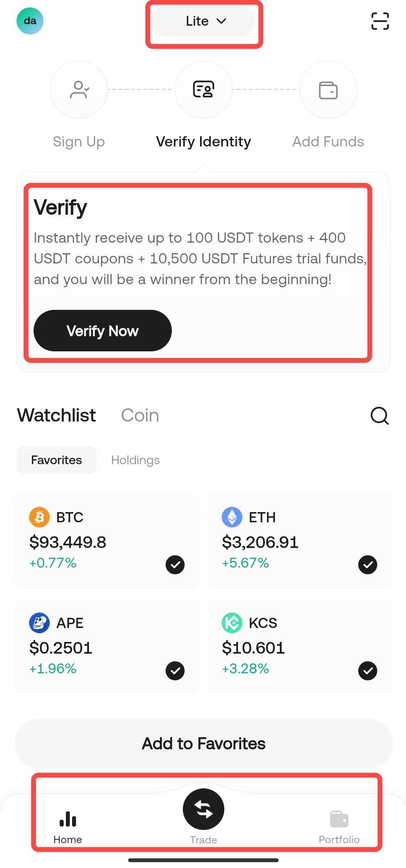The image size is (406, 868).
Task: Expand the Lite chevron to switch modes
Action: 221,21
